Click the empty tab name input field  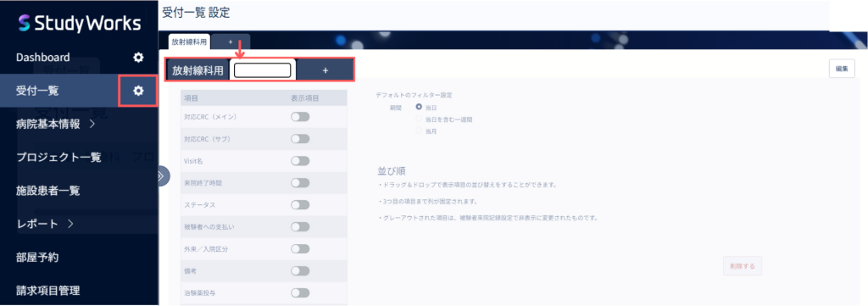[x=263, y=70]
